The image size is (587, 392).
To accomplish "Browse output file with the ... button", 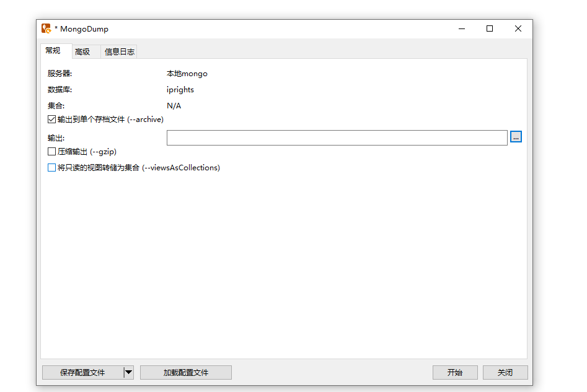I will coord(516,137).
